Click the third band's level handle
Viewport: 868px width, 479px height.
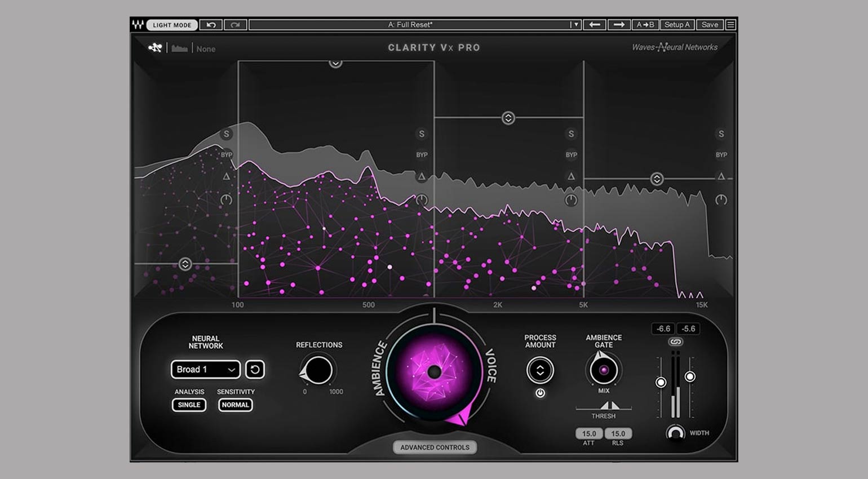tap(508, 118)
